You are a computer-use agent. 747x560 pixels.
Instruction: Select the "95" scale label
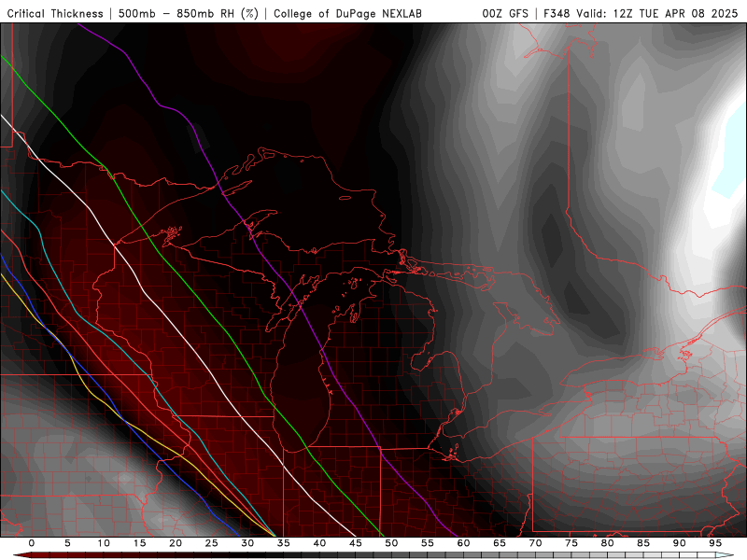coord(715,543)
